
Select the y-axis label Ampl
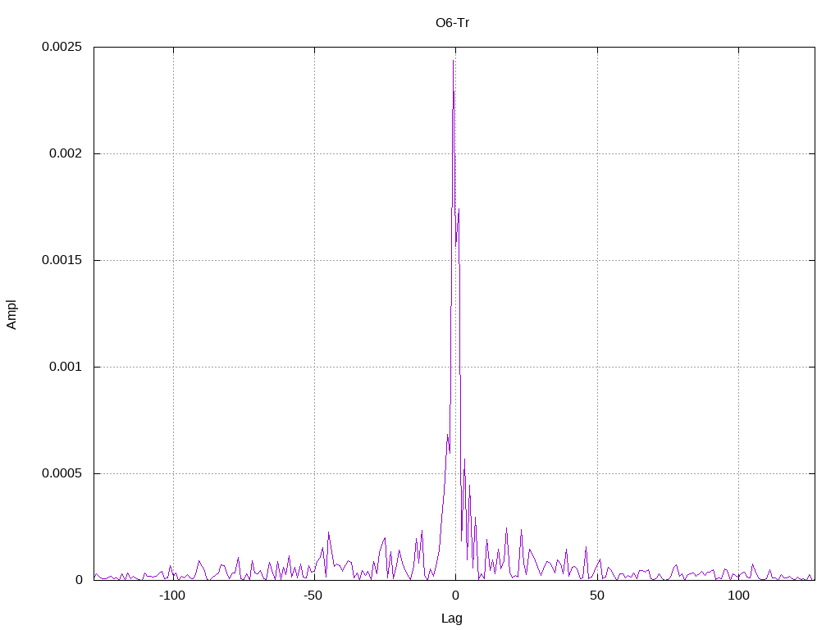[11, 314]
